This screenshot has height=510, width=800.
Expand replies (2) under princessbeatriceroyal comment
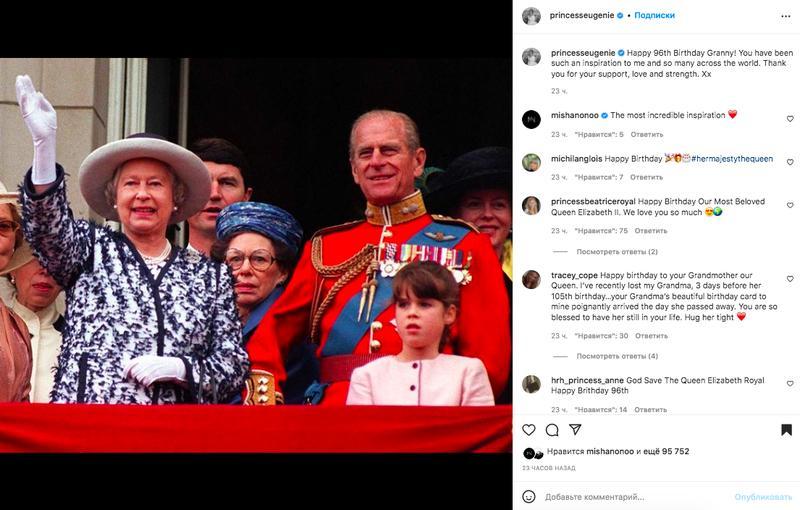click(617, 252)
